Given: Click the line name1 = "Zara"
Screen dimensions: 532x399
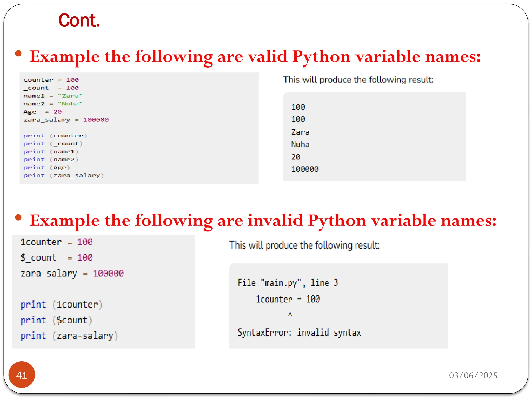Looking at the screenshot, I should tap(53, 96).
